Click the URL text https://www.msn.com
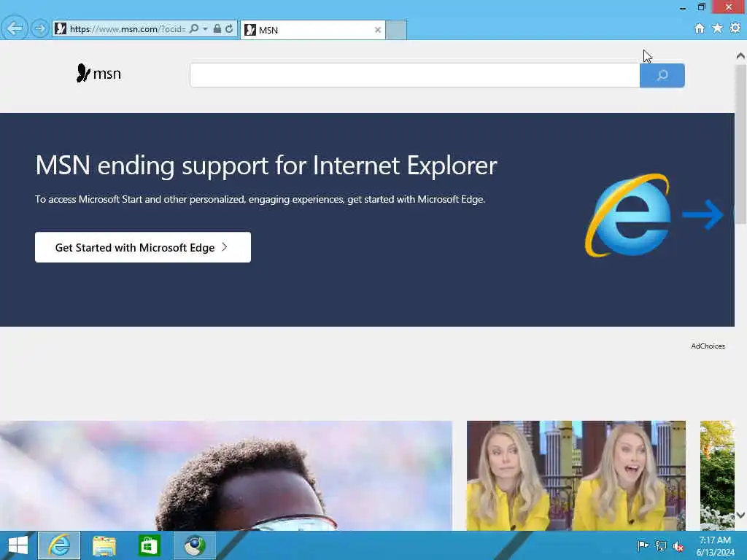 pos(113,29)
